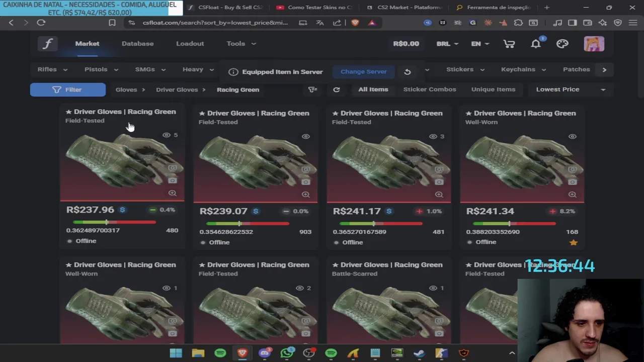Zoom into the R$239.07 glove image
The width and height of the screenshot is (644, 362).
[305, 195]
